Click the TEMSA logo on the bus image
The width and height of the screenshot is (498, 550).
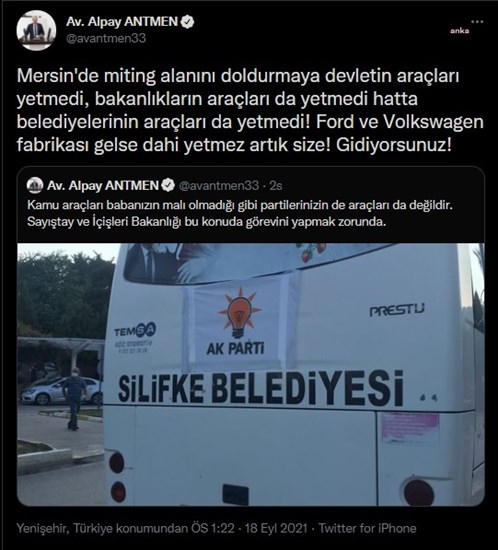pyautogui.click(x=135, y=330)
